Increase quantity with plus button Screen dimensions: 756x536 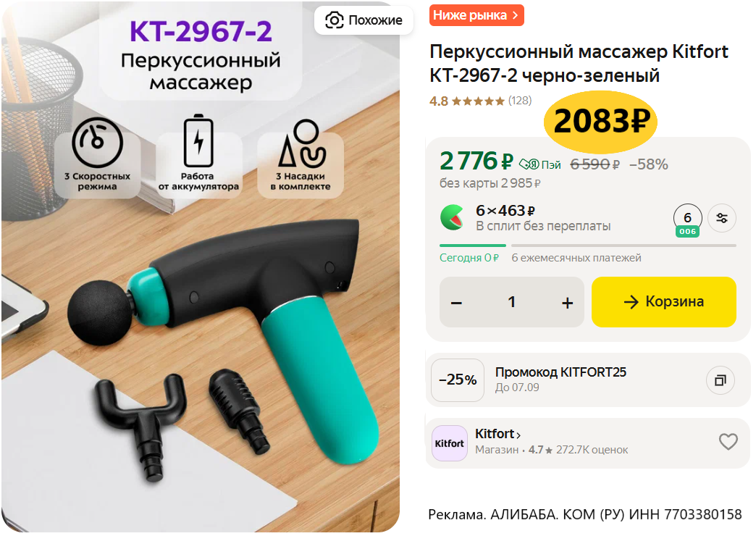click(567, 303)
